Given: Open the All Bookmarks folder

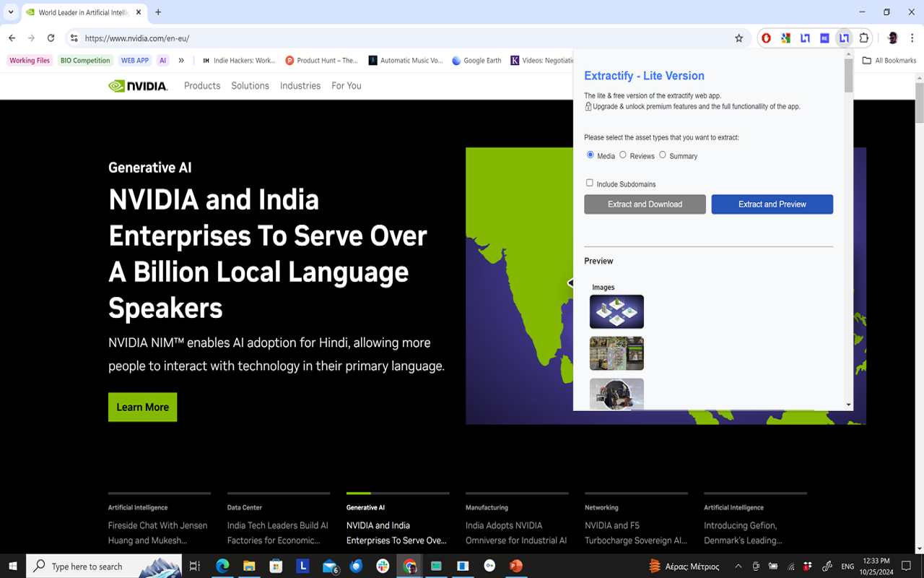Looking at the screenshot, I should click(x=889, y=61).
